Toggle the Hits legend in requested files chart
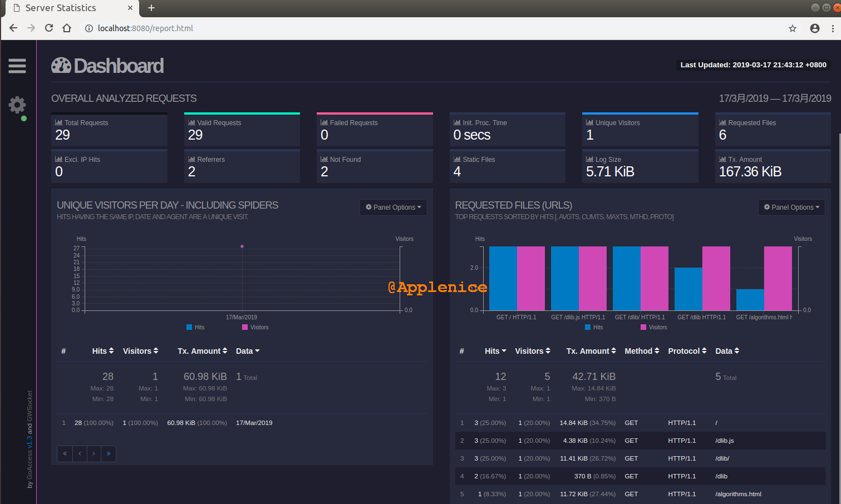 pyautogui.click(x=594, y=327)
